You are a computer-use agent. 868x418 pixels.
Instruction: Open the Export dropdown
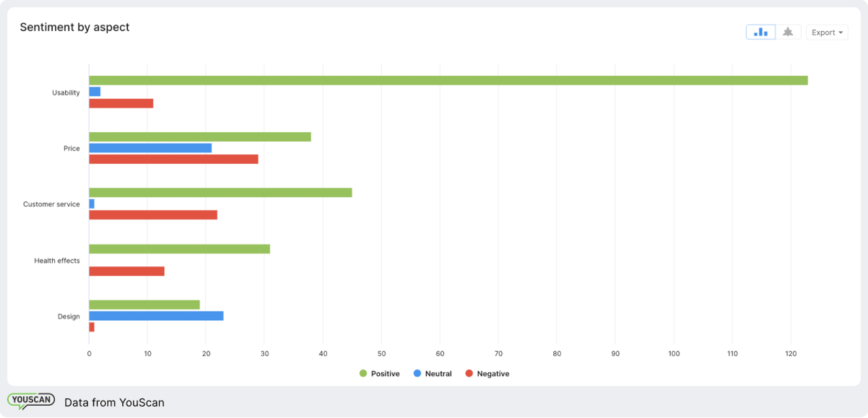(x=827, y=31)
